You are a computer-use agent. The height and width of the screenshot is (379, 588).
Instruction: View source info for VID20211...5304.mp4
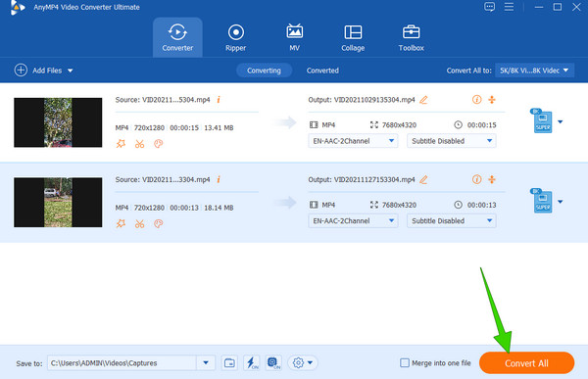[x=219, y=99]
